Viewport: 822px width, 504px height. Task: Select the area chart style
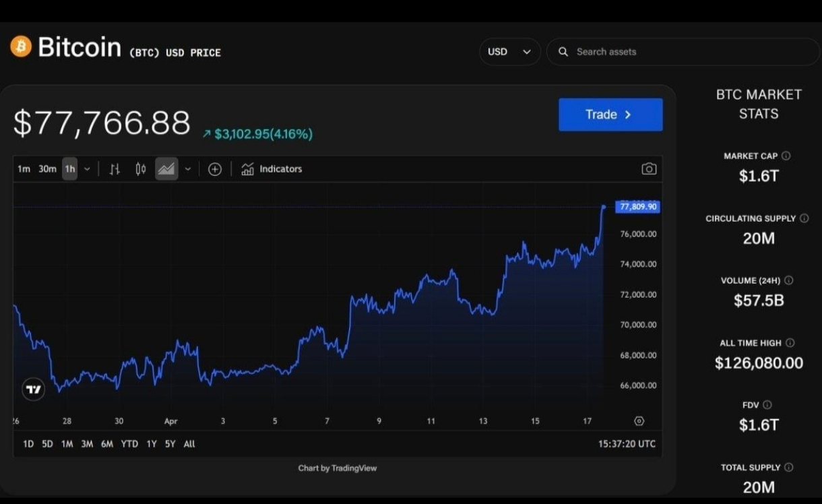point(166,169)
